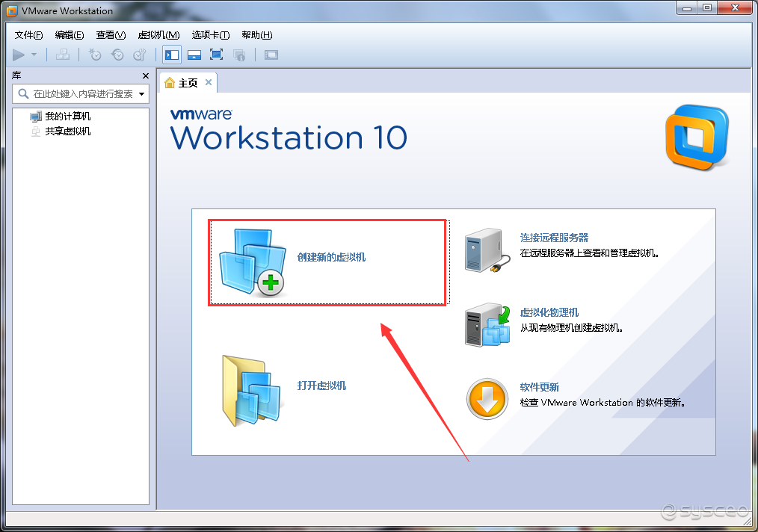758x532 pixels.
Task: Click the text 检查 VMware Workstation 的软件更新。
Action: 603,403
